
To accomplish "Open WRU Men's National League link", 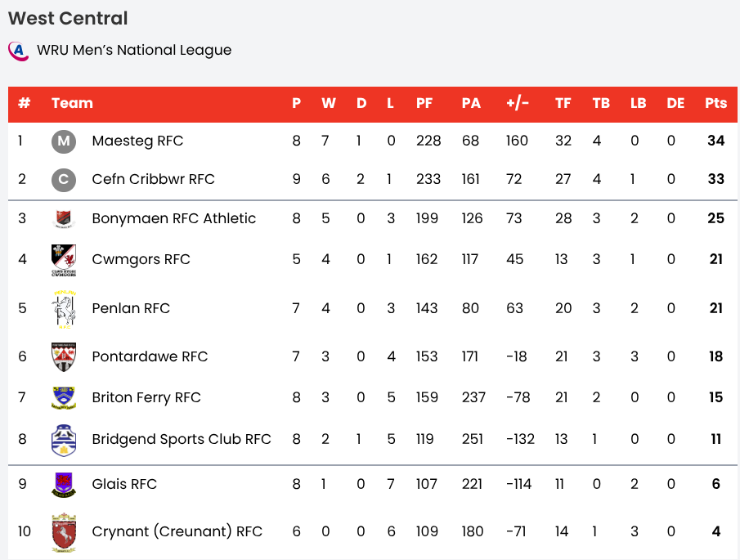I will (x=134, y=51).
